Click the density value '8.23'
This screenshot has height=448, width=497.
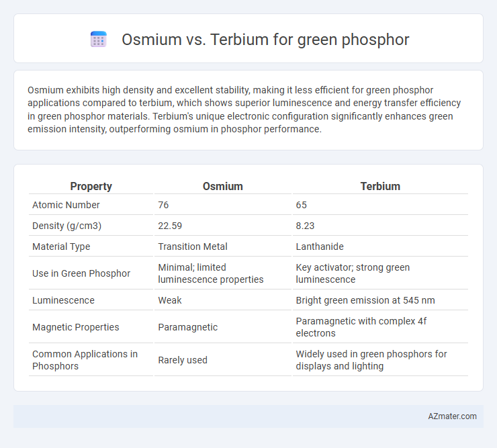click(305, 226)
